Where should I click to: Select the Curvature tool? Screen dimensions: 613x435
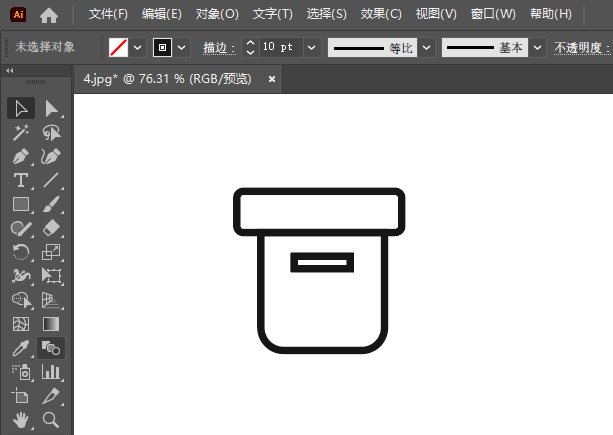(51, 156)
